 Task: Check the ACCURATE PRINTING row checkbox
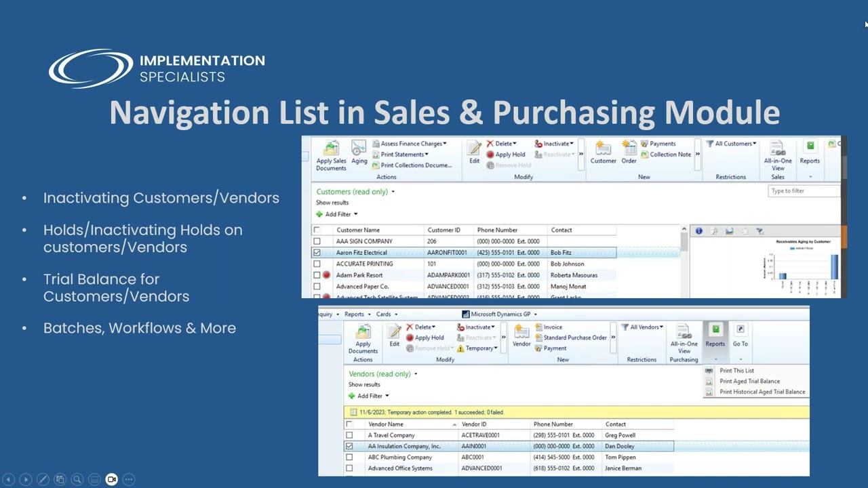click(x=317, y=264)
